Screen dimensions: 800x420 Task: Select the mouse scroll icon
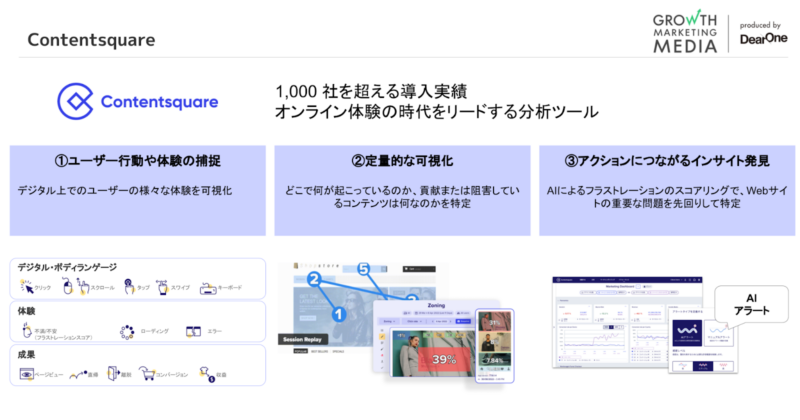pos(67,286)
